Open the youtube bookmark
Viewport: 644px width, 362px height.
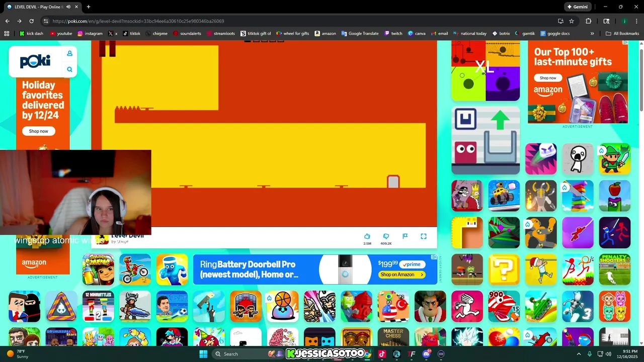point(61,34)
